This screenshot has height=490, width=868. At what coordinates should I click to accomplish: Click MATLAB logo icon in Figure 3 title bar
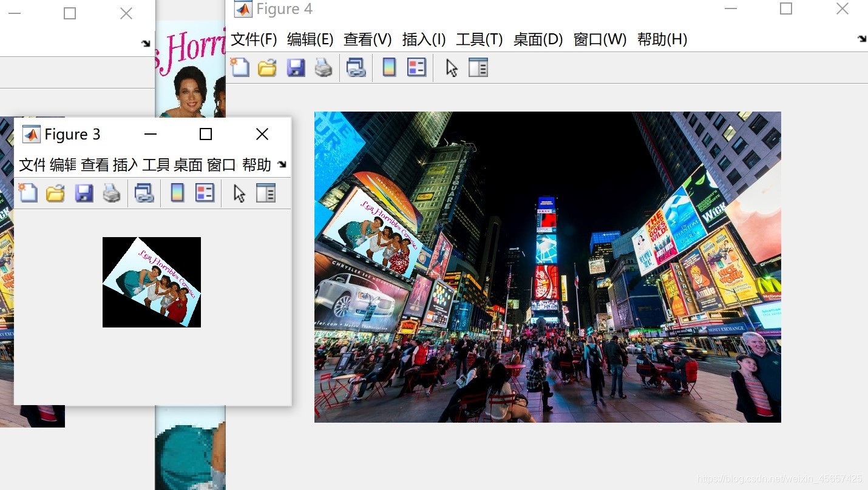[x=31, y=134]
